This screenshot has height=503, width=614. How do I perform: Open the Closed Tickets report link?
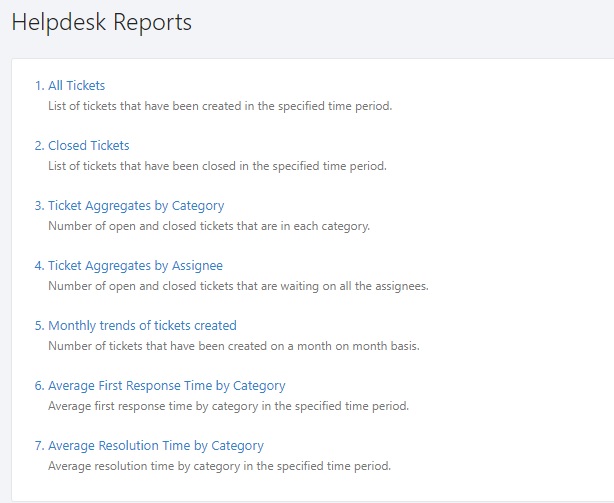coord(82,145)
